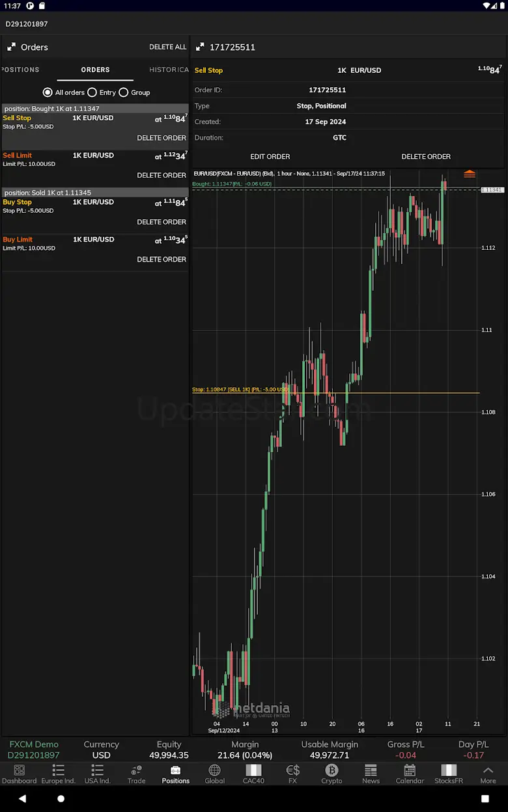Switch to the Historical tab

tap(169, 70)
